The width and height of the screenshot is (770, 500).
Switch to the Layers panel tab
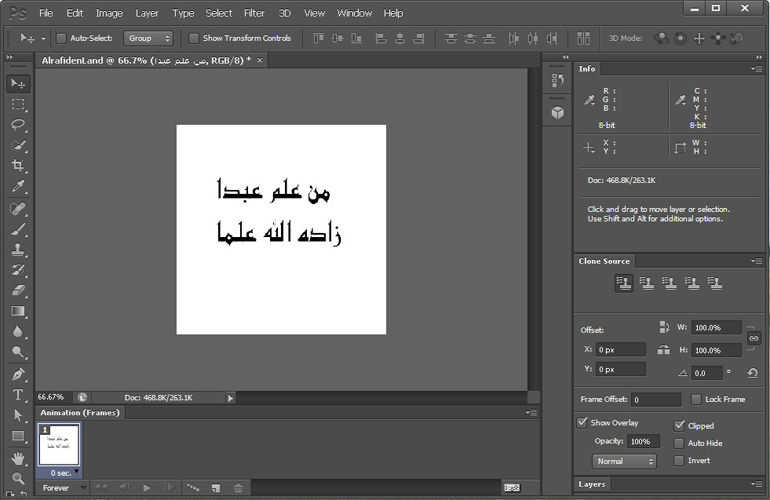click(x=592, y=484)
